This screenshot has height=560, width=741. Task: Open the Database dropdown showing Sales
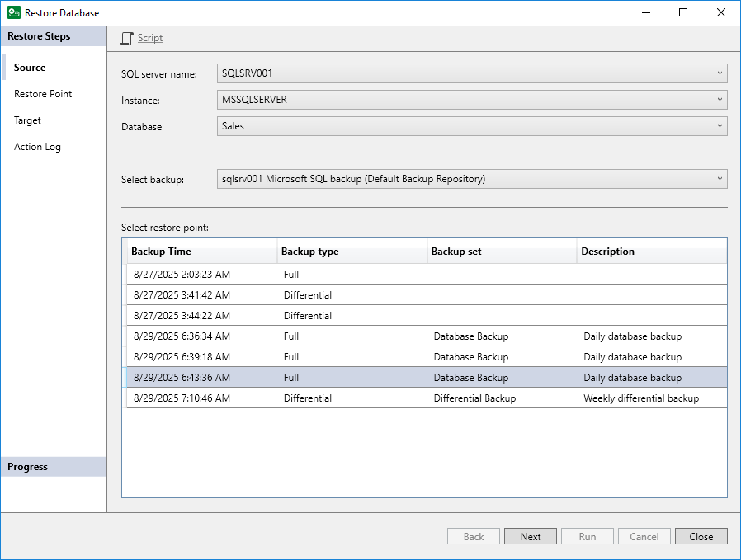coord(720,125)
